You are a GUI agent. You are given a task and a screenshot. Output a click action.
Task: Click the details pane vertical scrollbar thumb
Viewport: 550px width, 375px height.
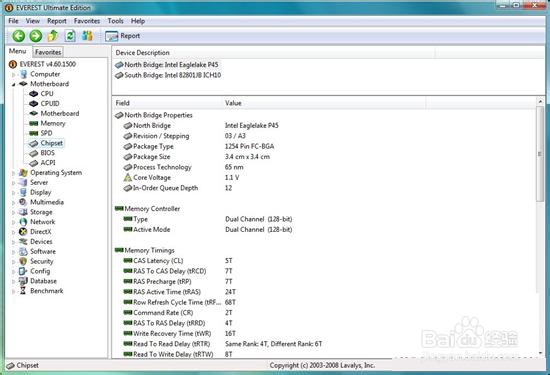540,154
